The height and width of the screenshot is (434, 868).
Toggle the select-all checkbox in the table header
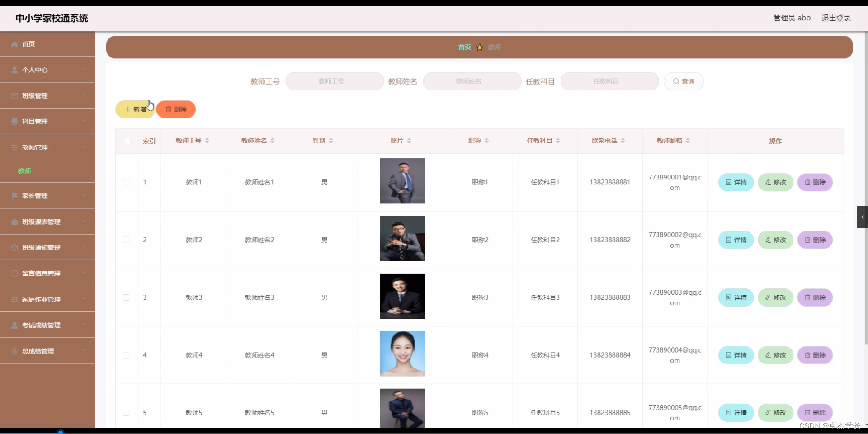(127, 141)
